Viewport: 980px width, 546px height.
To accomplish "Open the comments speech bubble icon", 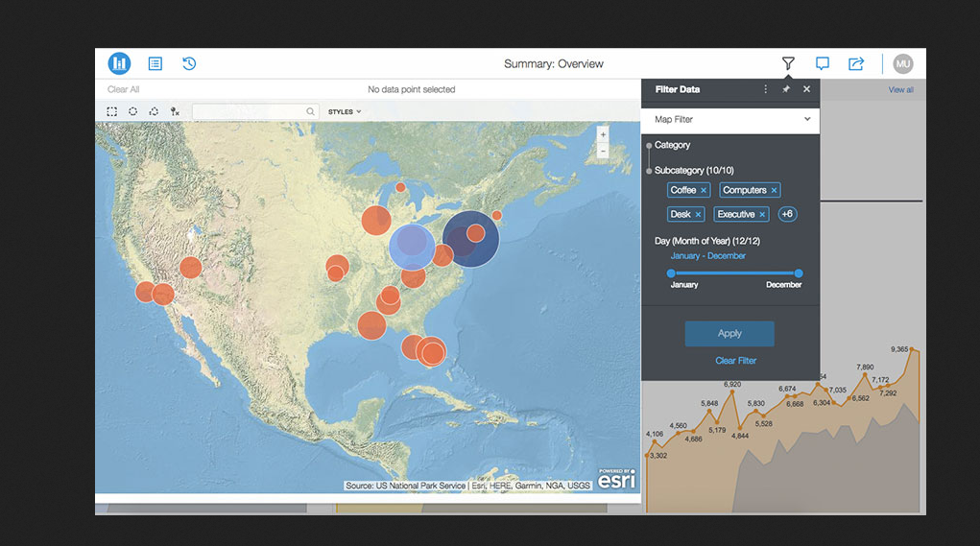I will tap(823, 63).
